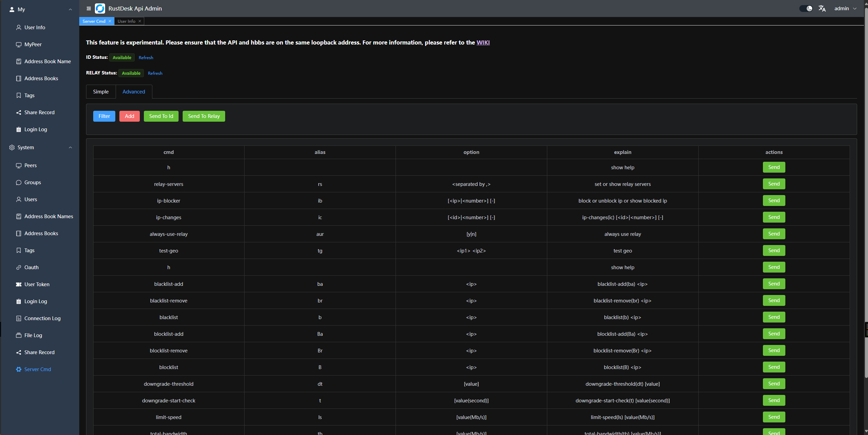Open the WIKI link
Screen dimensions: 868x435
tap(483, 42)
